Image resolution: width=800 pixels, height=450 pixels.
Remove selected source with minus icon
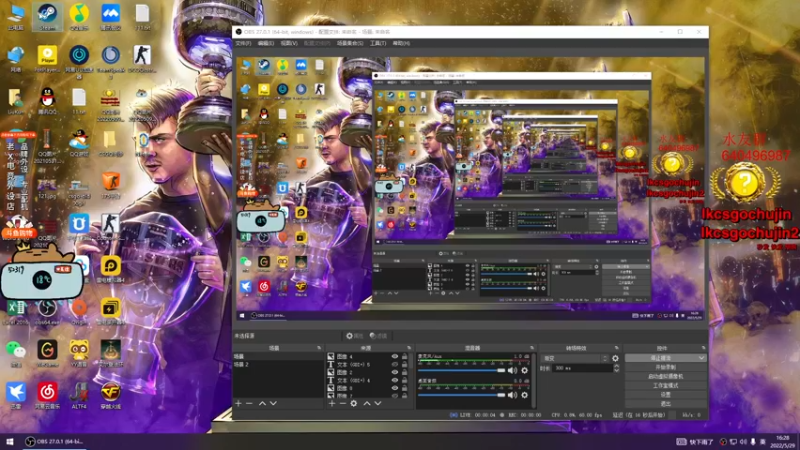342,403
